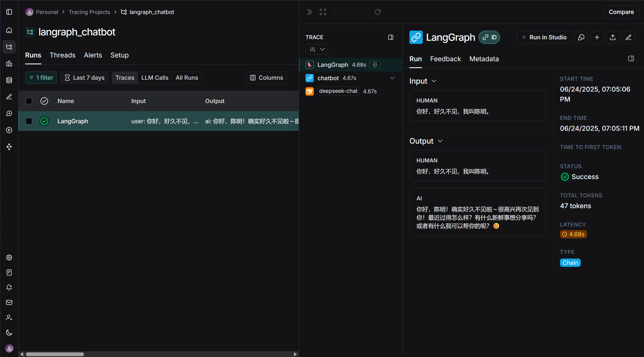Image resolution: width=644 pixels, height=357 pixels.
Task: Go to previous run up arrow
Action: [x=358, y=12]
